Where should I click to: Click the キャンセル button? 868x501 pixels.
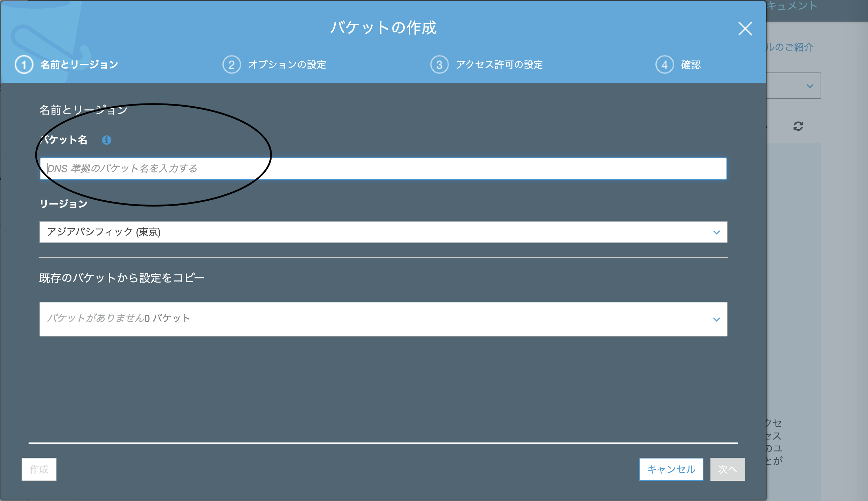coord(671,469)
